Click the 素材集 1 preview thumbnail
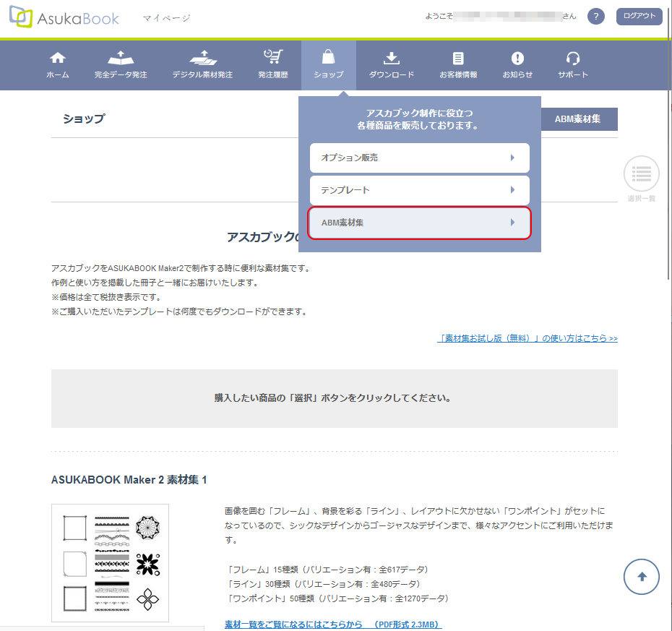 110,562
